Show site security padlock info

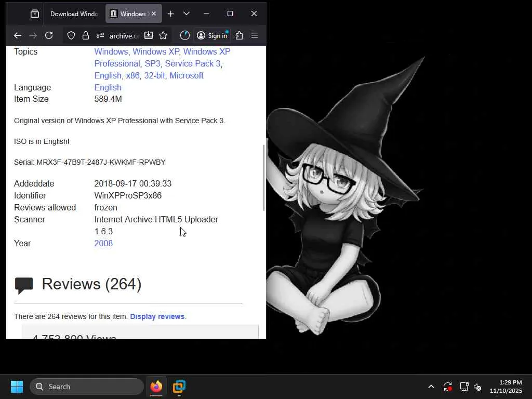[86, 35]
